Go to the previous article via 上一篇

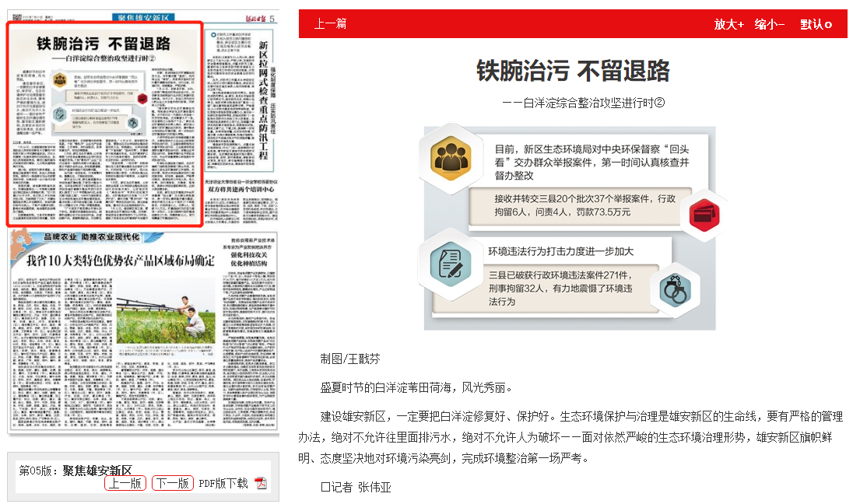click(330, 24)
